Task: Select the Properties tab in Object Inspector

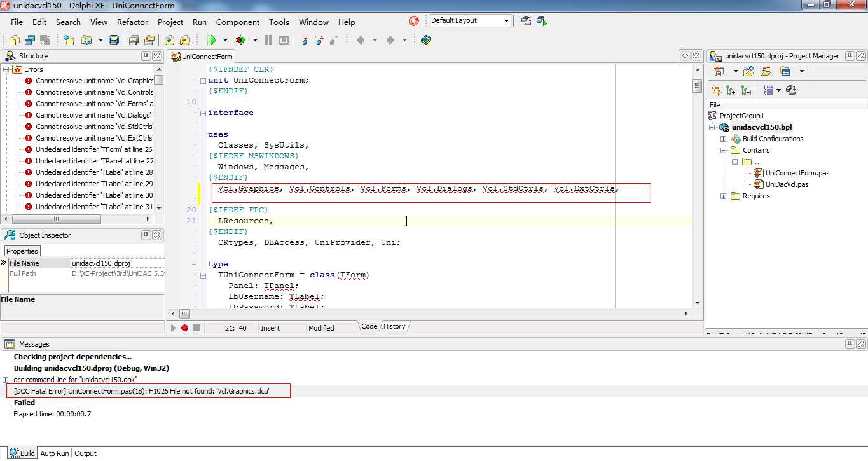Action: tap(22, 251)
